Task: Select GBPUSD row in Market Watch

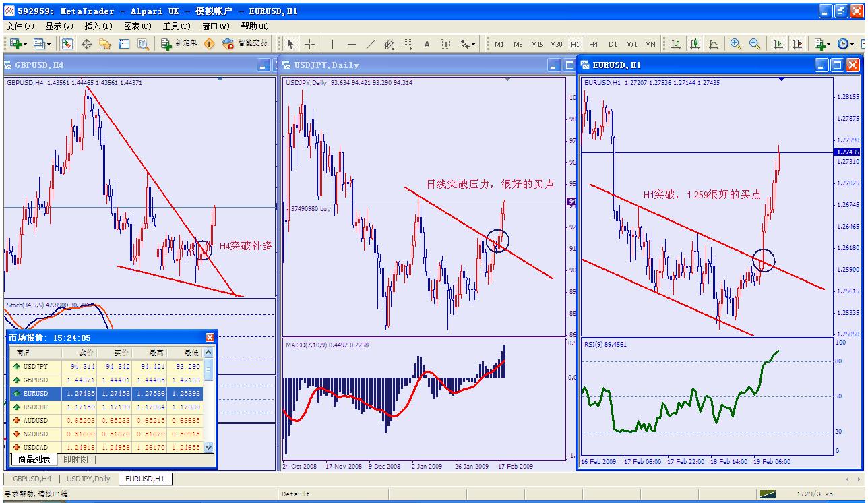Action: point(106,380)
